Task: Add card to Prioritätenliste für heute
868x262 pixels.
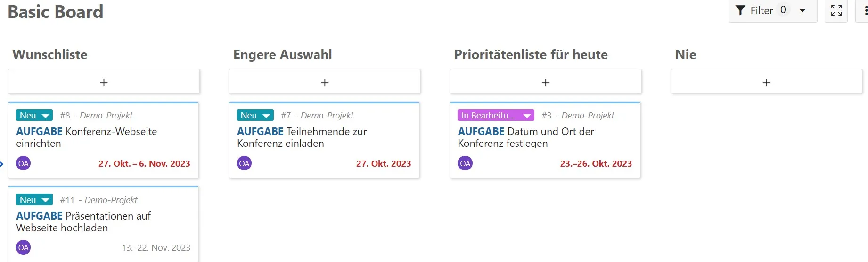Action: click(546, 82)
